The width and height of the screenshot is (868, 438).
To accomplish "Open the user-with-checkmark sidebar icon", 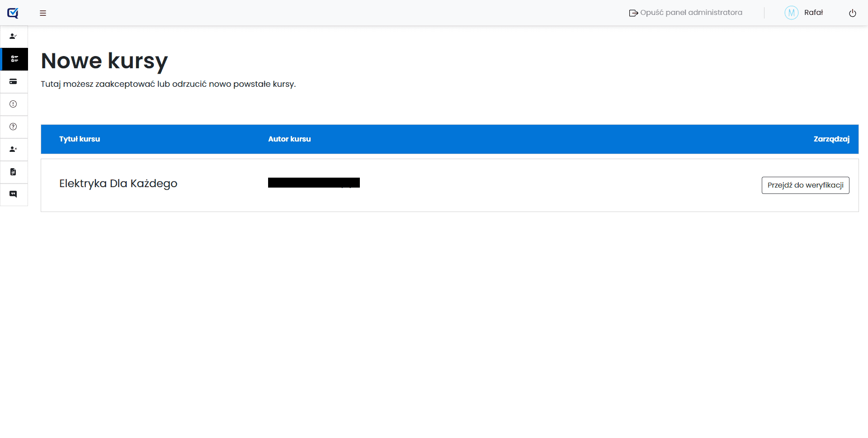I will point(14,36).
